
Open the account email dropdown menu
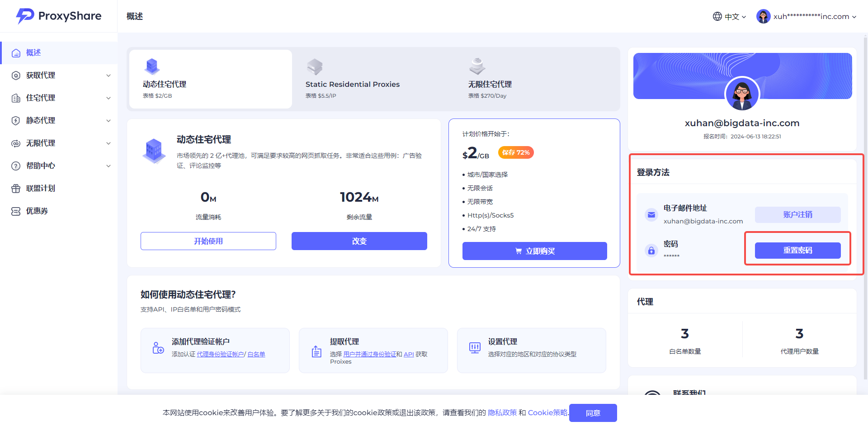pos(807,16)
